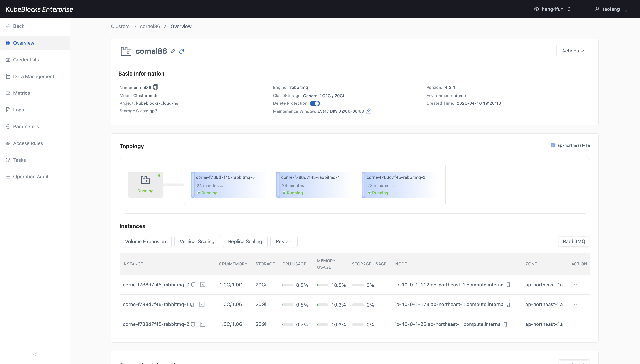The height and width of the screenshot is (364, 640).
Task: Click the 10.5% memory usage value
Action: (338, 285)
